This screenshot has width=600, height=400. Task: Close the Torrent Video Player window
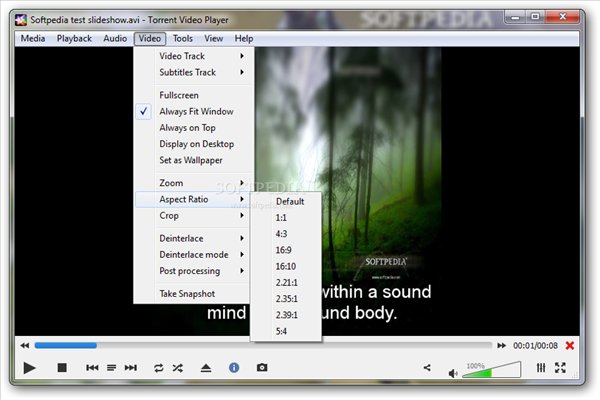click(x=562, y=17)
